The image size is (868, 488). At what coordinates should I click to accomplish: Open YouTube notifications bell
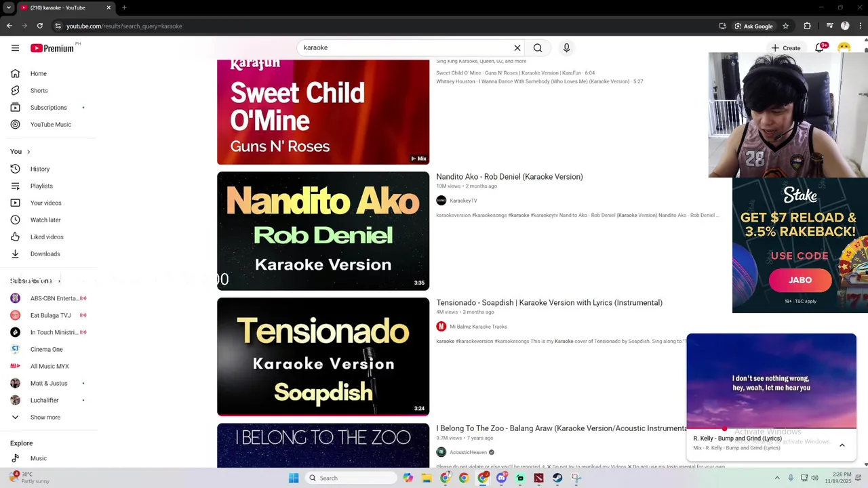[819, 48]
